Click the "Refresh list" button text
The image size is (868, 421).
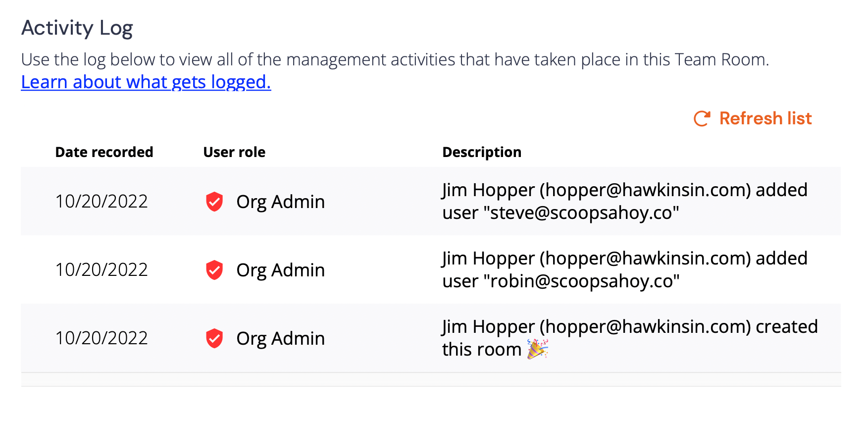[x=765, y=118]
